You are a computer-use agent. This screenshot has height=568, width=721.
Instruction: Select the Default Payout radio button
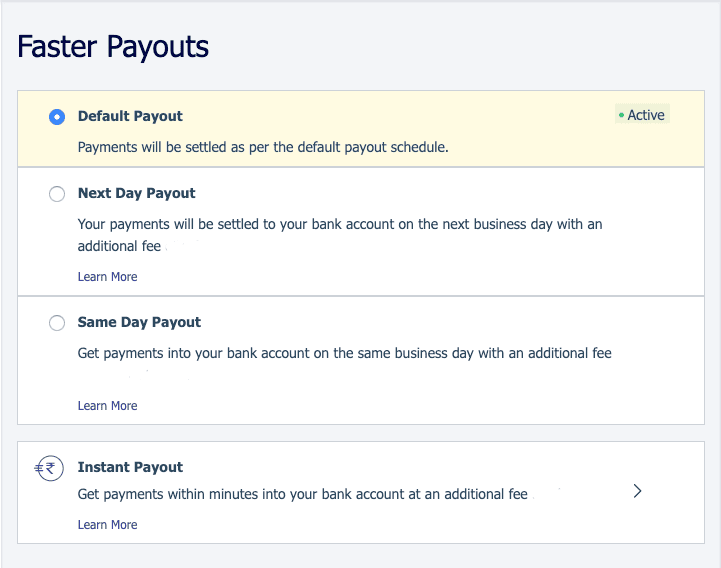point(57,117)
